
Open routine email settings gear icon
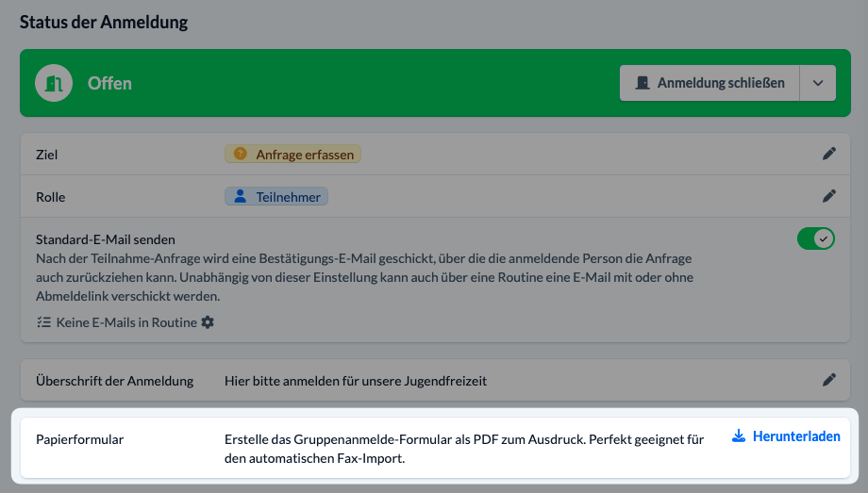[208, 322]
